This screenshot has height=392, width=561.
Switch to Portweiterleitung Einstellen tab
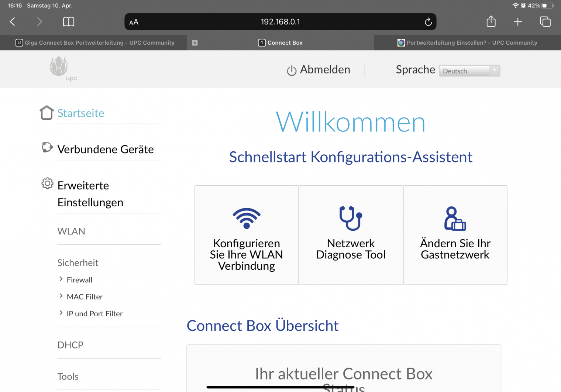[468, 43]
